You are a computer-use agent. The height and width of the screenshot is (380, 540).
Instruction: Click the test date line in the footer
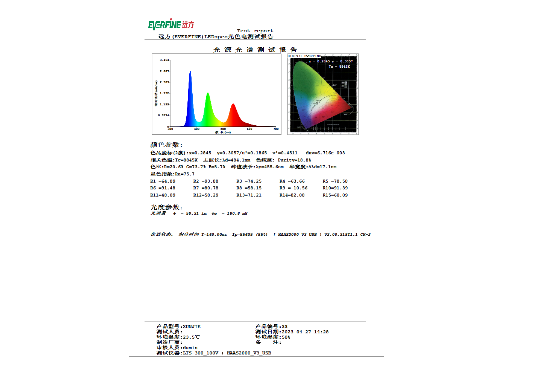(292, 331)
